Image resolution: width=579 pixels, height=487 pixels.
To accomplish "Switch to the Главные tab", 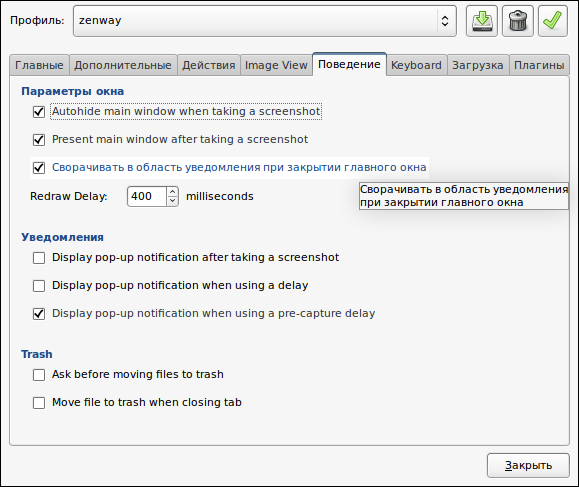I will (39, 65).
